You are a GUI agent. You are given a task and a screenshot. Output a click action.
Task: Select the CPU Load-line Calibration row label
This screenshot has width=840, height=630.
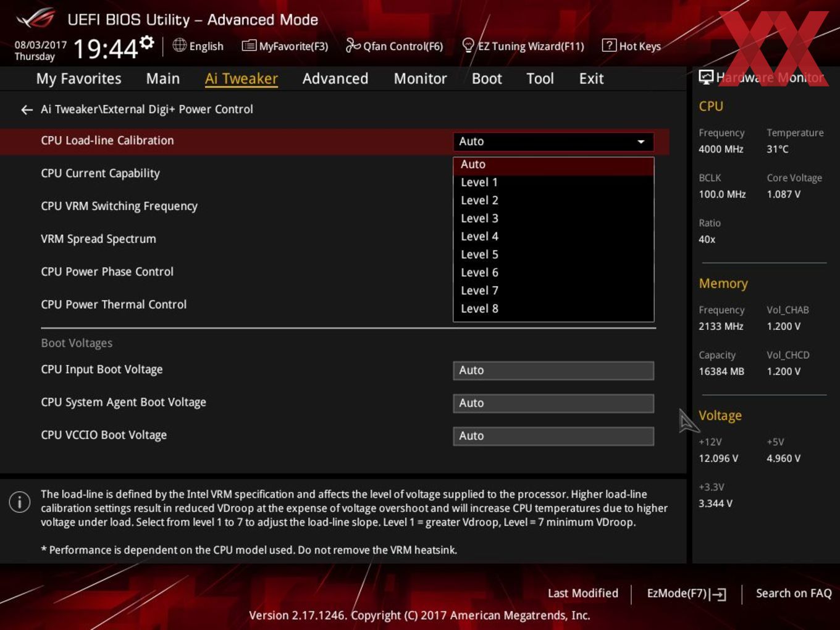pos(107,141)
